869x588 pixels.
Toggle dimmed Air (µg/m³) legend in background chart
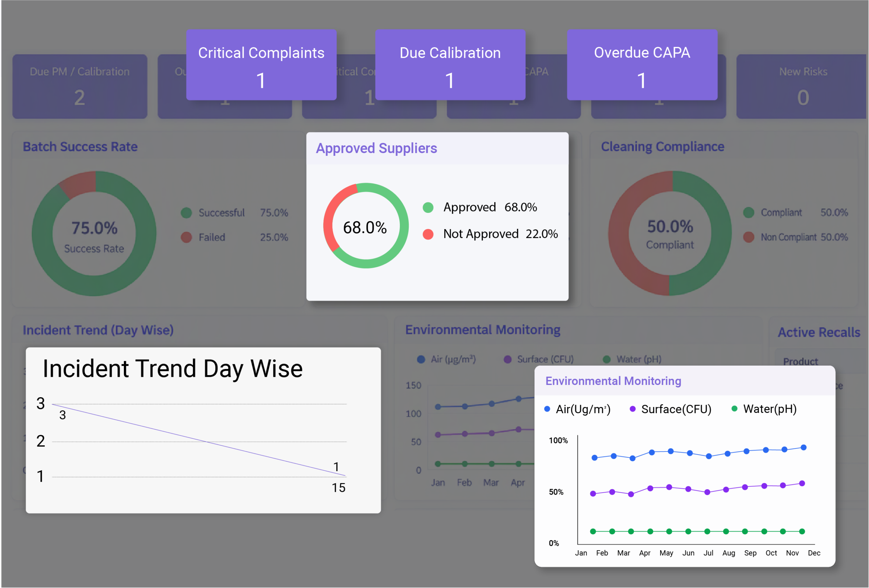tap(446, 360)
